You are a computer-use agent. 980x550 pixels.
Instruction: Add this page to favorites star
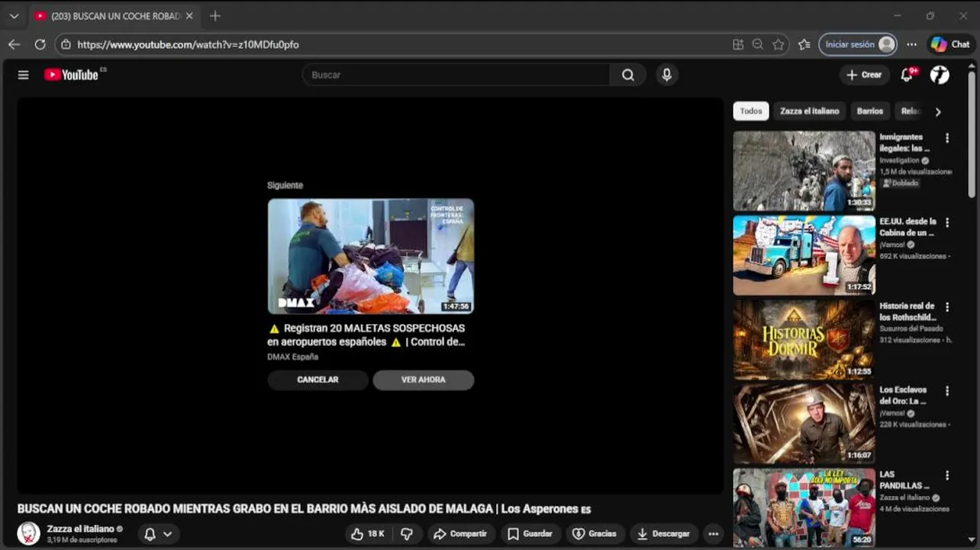779,44
